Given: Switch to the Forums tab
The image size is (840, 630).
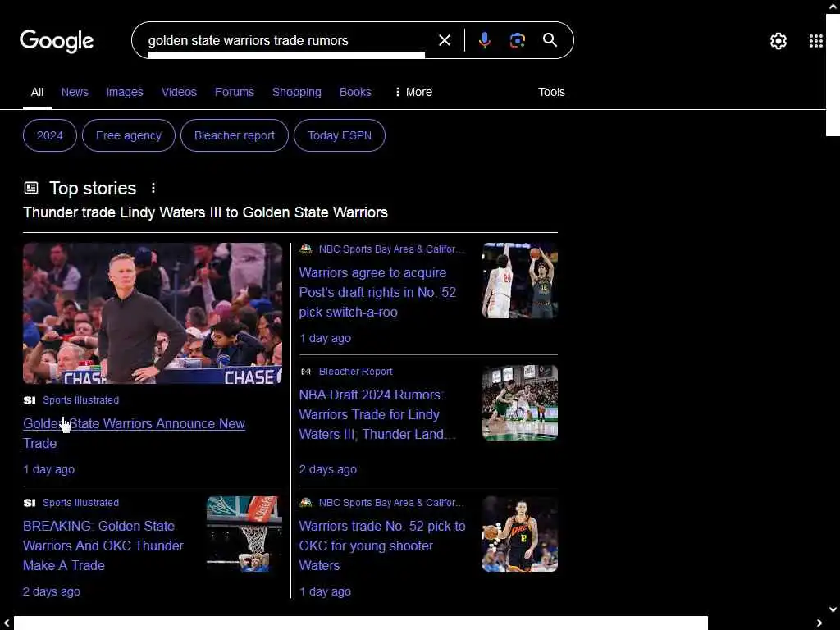Looking at the screenshot, I should click(x=234, y=92).
